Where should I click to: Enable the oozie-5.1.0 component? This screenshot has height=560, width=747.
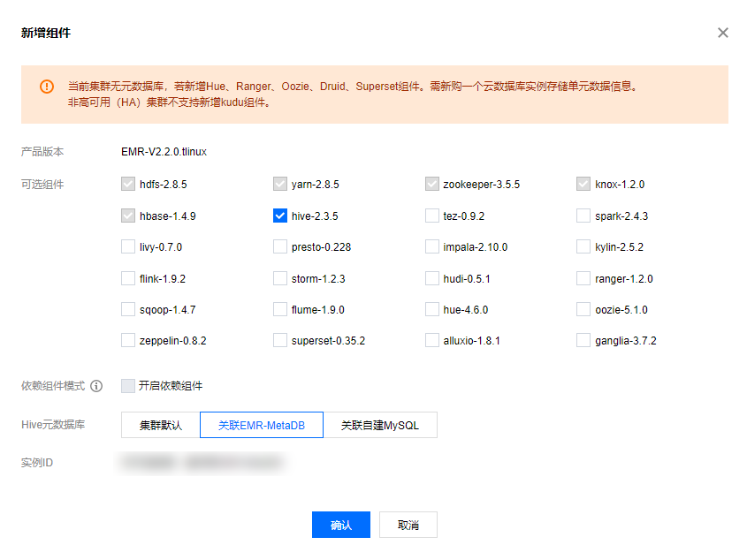tap(583, 308)
